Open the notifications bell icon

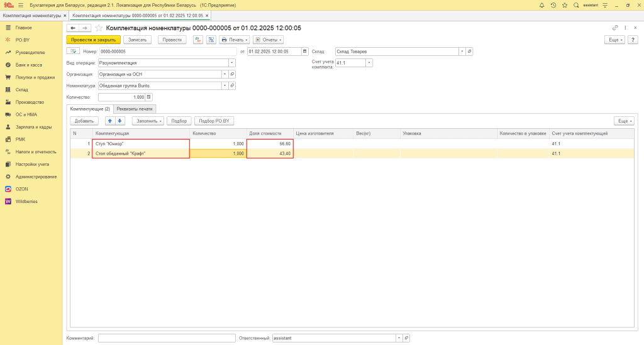[x=542, y=5]
